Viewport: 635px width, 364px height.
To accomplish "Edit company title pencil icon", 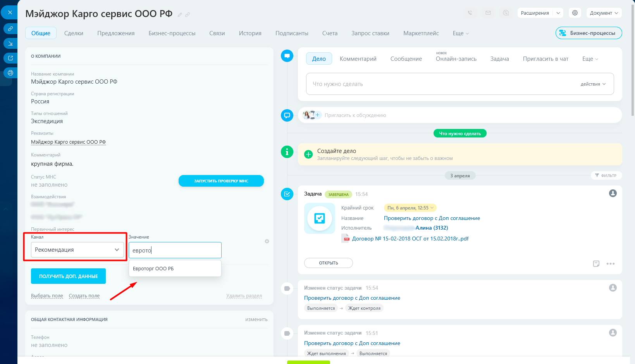I will click(x=180, y=15).
